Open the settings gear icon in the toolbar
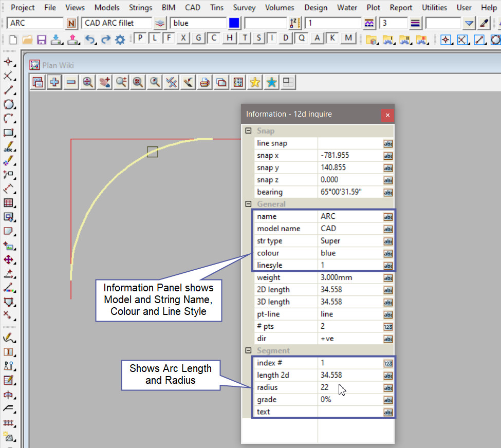Image resolution: width=501 pixels, height=448 pixels. [x=120, y=40]
